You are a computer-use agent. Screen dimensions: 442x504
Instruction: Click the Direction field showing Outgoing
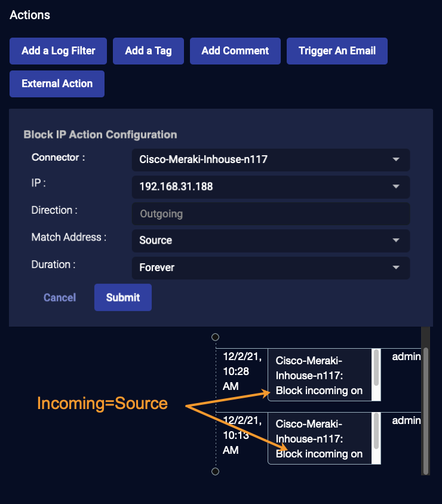pos(271,214)
